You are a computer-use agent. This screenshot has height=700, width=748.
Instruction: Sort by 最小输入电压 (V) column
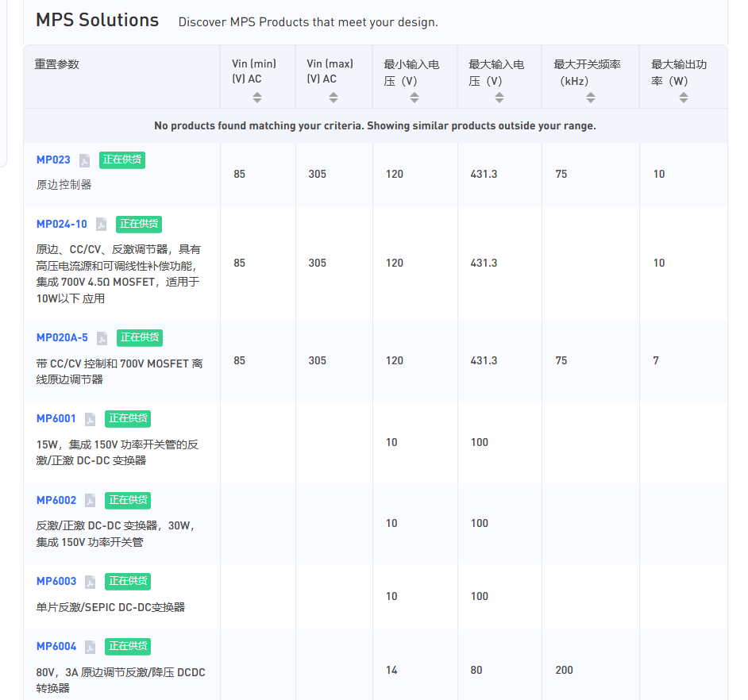414,98
